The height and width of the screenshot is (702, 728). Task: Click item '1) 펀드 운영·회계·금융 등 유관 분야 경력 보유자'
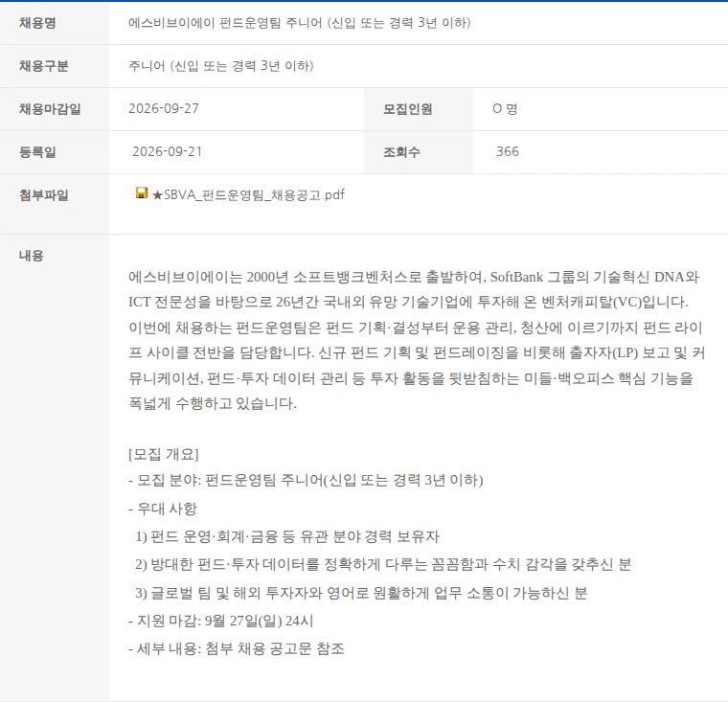pos(287,536)
